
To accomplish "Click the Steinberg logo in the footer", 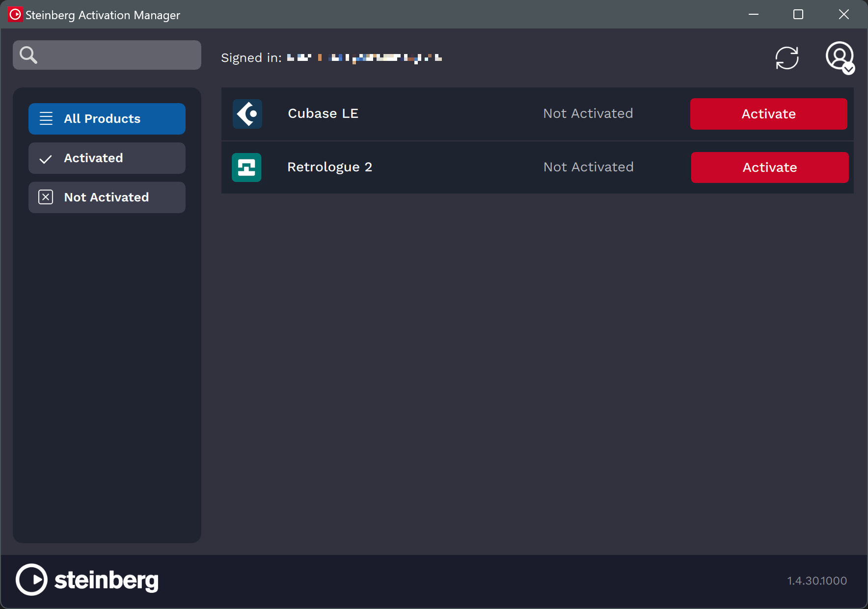I will coord(87,580).
